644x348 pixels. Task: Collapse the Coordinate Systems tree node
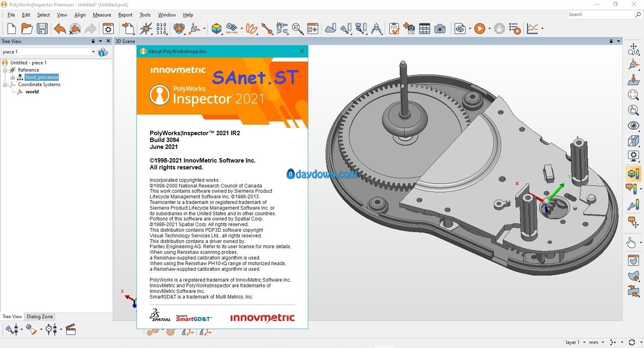pos(5,84)
